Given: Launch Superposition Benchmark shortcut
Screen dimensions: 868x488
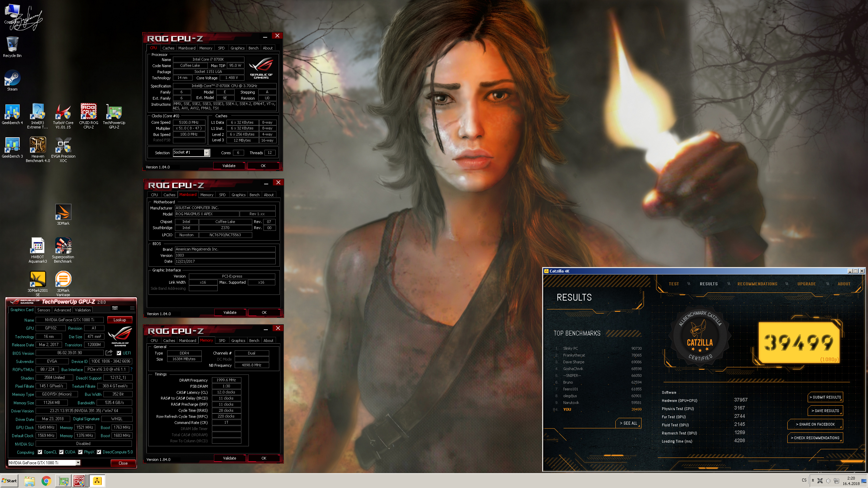Looking at the screenshot, I should point(63,250).
